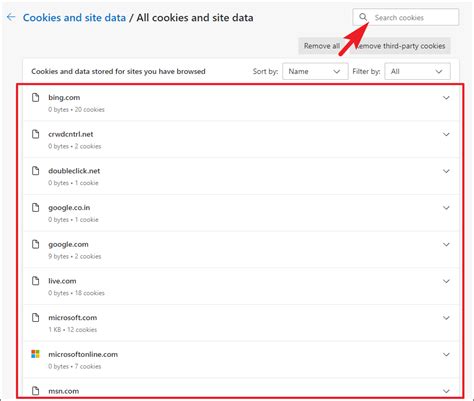Open the Sort by Name dropdown
This screenshot has height=401, width=474.
click(x=315, y=71)
